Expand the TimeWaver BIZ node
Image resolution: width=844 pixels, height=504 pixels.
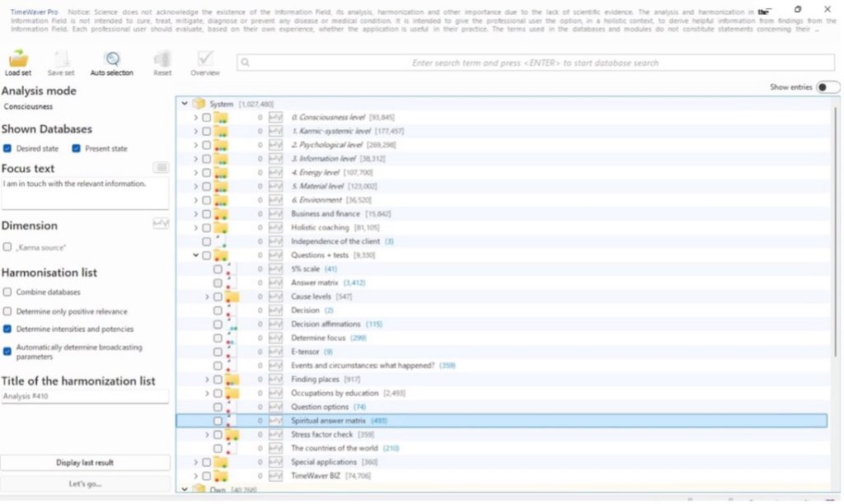[x=196, y=476]
